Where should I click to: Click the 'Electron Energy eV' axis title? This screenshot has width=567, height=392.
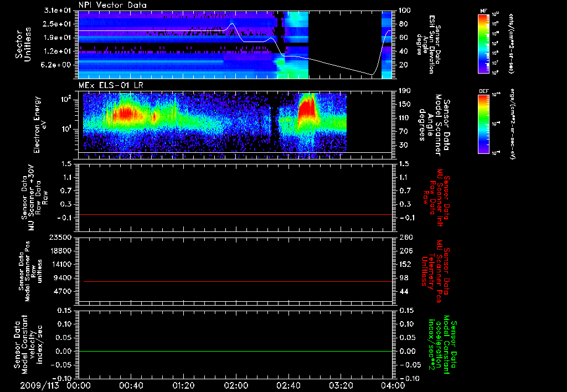(x=40, y=125)
